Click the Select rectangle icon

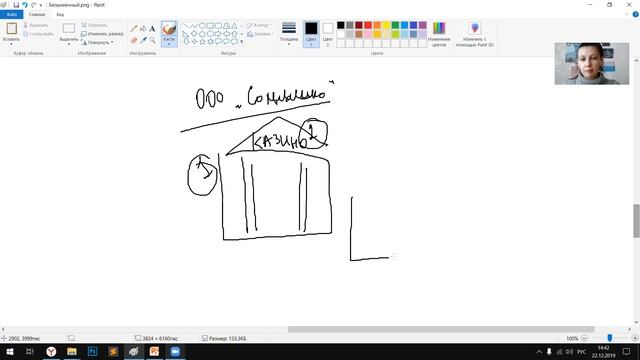click(x=69, y=28)
